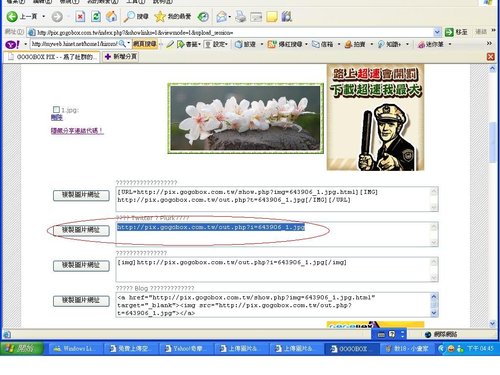This screenshot has height=375, width=500.
Task: Go back with the 上一頁 button
Action: 22,16
